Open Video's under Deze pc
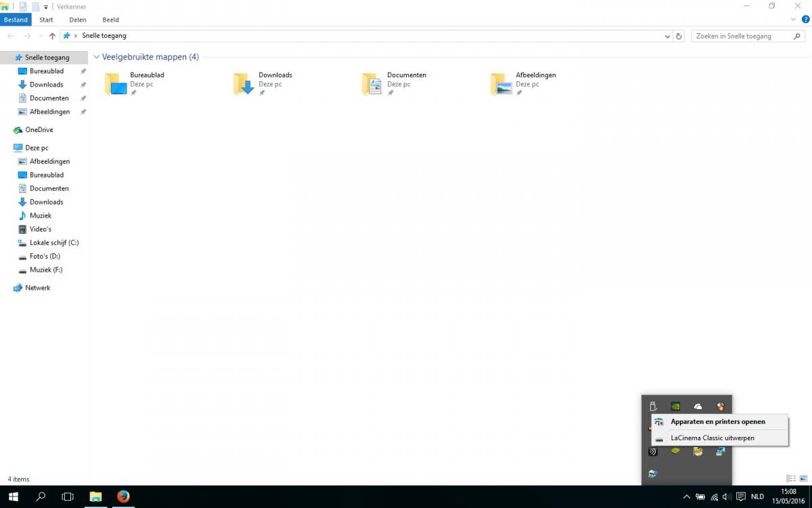 pos(40,229)
